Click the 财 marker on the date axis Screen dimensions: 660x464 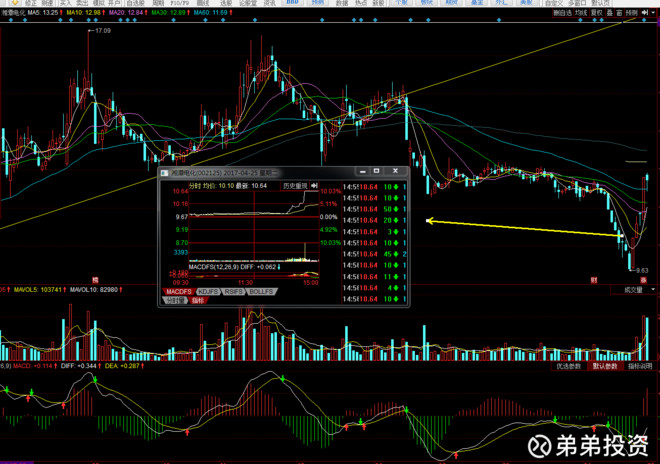pos(593,280)
